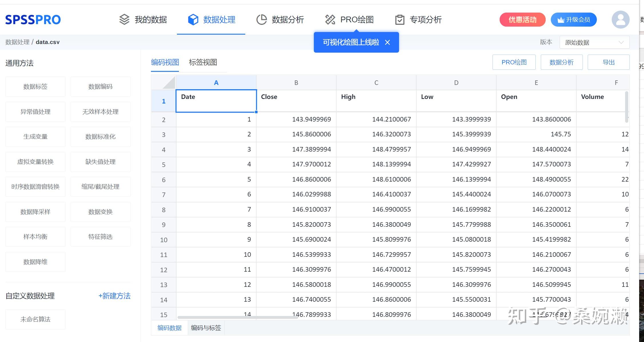
Task: Click the +新建方法 link
Action: (x=114, y=296)
